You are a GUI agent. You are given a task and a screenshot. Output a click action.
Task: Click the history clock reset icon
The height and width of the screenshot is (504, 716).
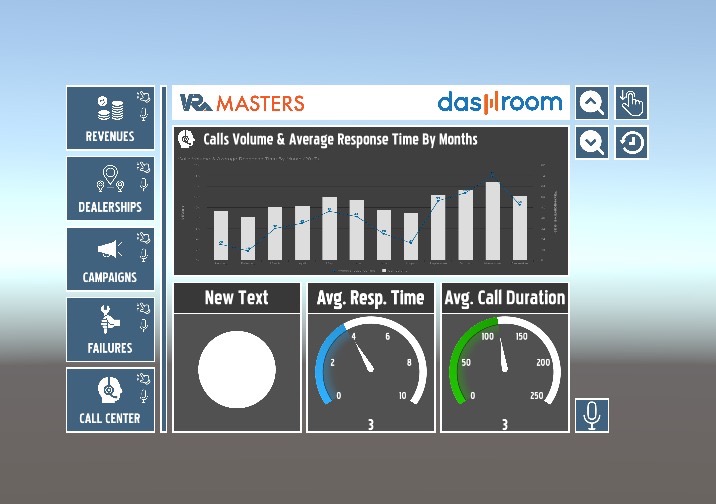click(631, 142)
